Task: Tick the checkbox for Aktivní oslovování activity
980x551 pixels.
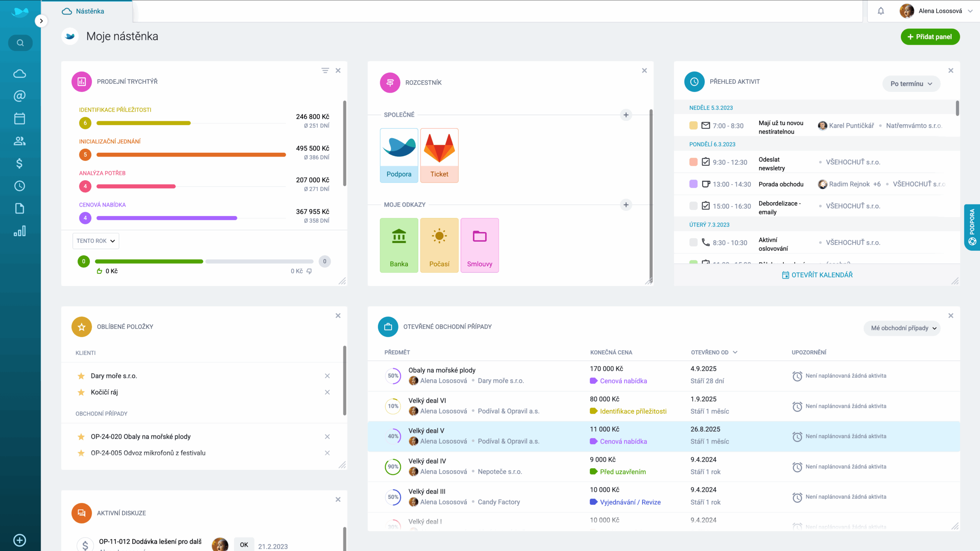Action: point(693,242)
